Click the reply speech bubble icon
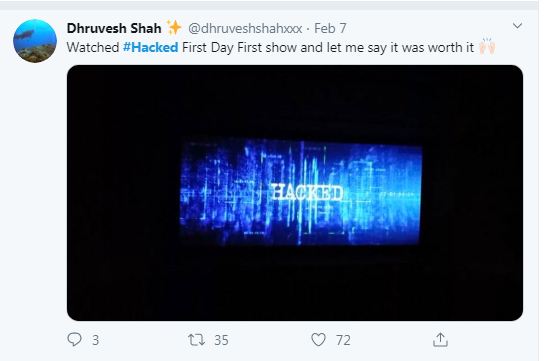 tap(74, 340)
